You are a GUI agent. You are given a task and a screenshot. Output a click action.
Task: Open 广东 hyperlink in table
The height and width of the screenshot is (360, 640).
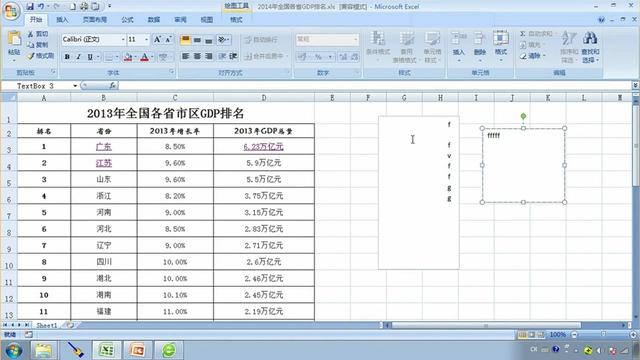point(104,147)
